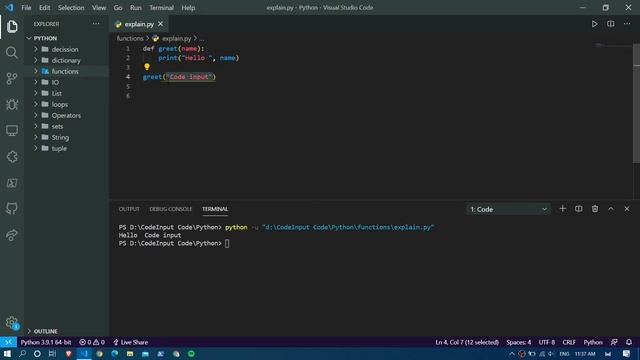Open the Search view in activity bar

click(12, 52)
